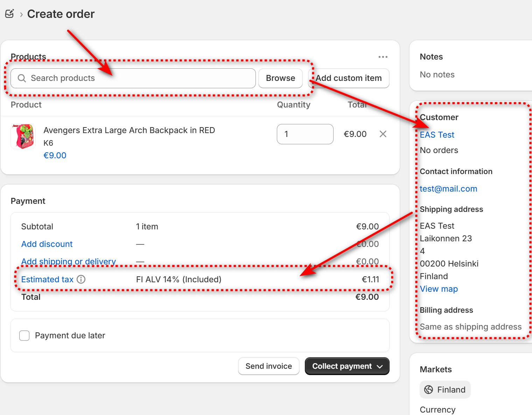
Task: Click the Estimated tax link
Action: [x=47, y=279]
